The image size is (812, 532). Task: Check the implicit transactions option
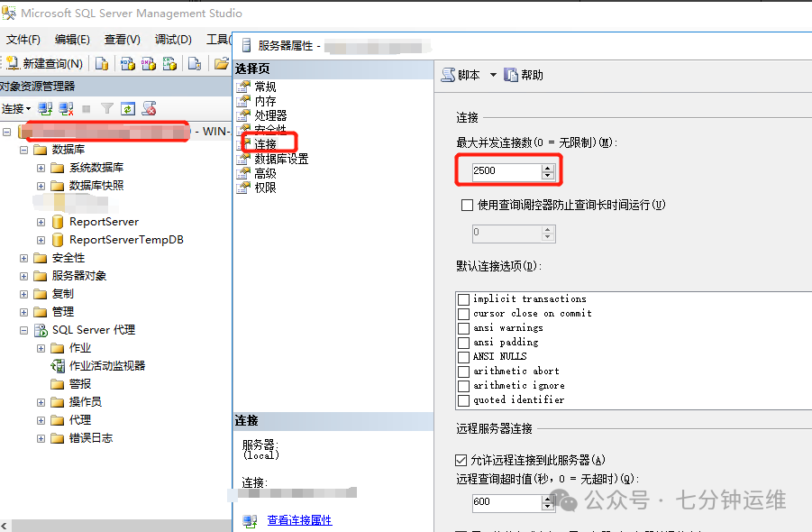[x=464, y=299]
